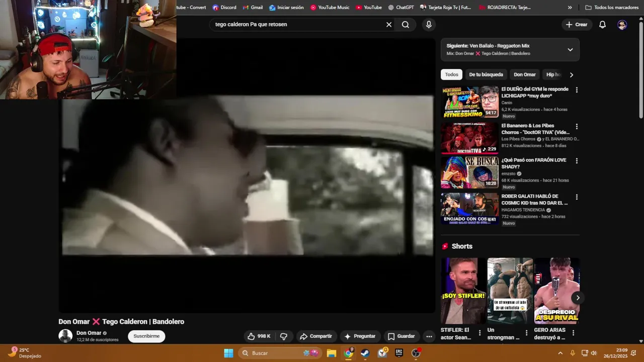Open the DoctOR TIVA video thumbnail
644x362 pixels.
point(470,138)
